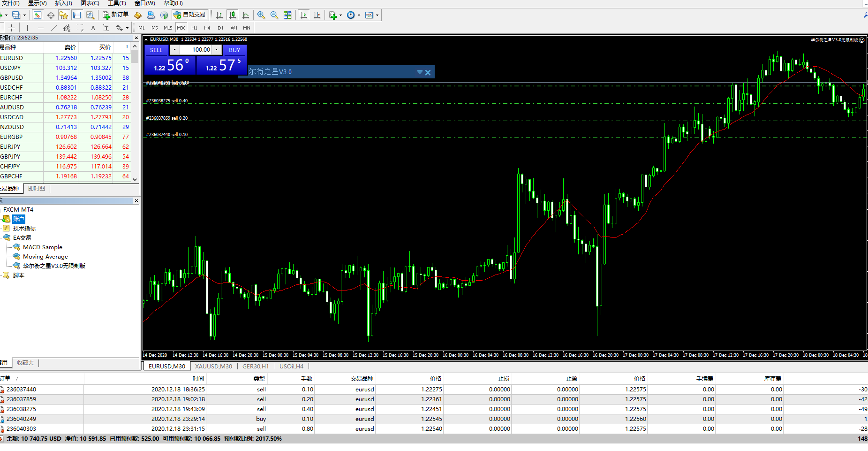Screen dimensions: 868x451
Task: Toggle chart auto scroll to latest bar
Action: [304, 15]
